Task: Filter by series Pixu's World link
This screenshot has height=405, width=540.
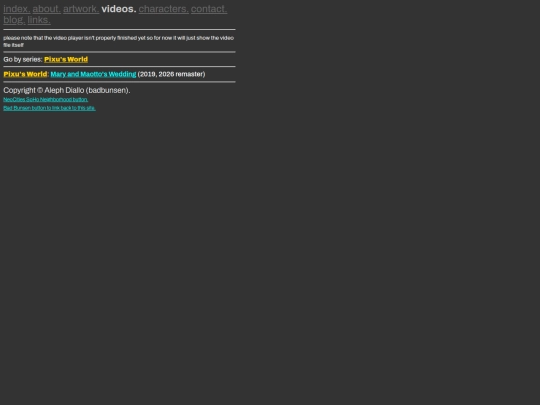Action: pyautogui.click(x=66, y=59)
